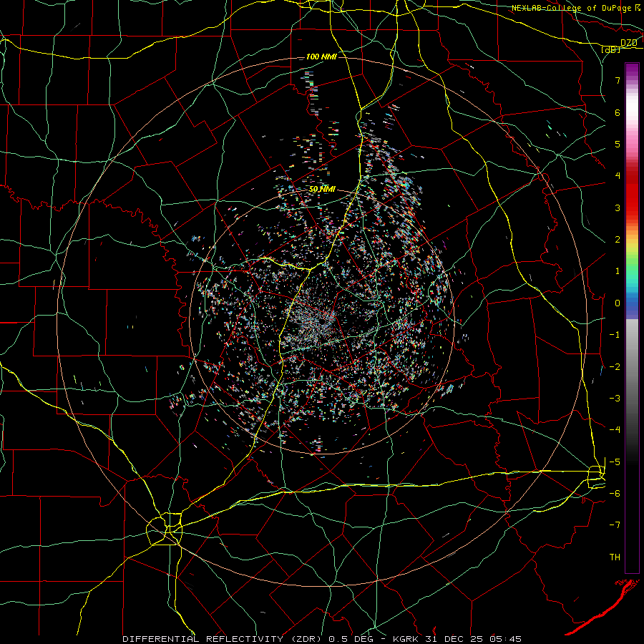Click the -6 dB scale label
The height and width of the screenshot is (644, 644).
[x=615, y=494]
